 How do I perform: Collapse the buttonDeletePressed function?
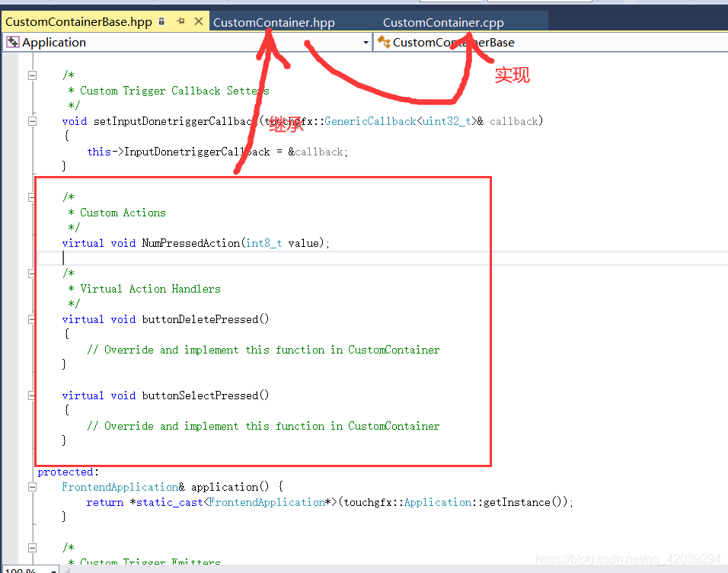tap(32, 319)
